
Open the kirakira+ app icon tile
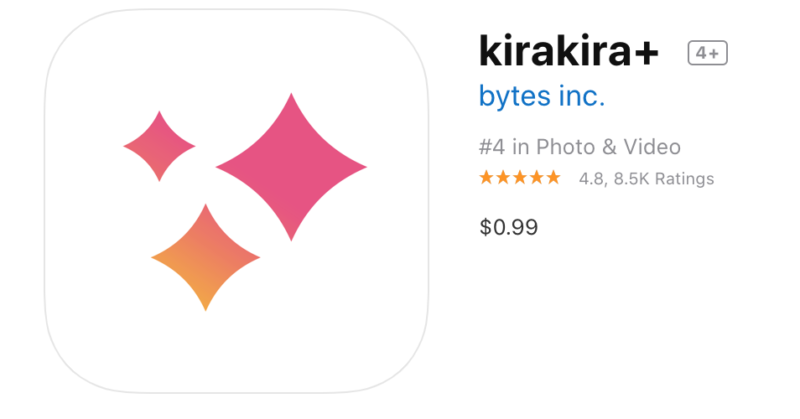[237, 201]
